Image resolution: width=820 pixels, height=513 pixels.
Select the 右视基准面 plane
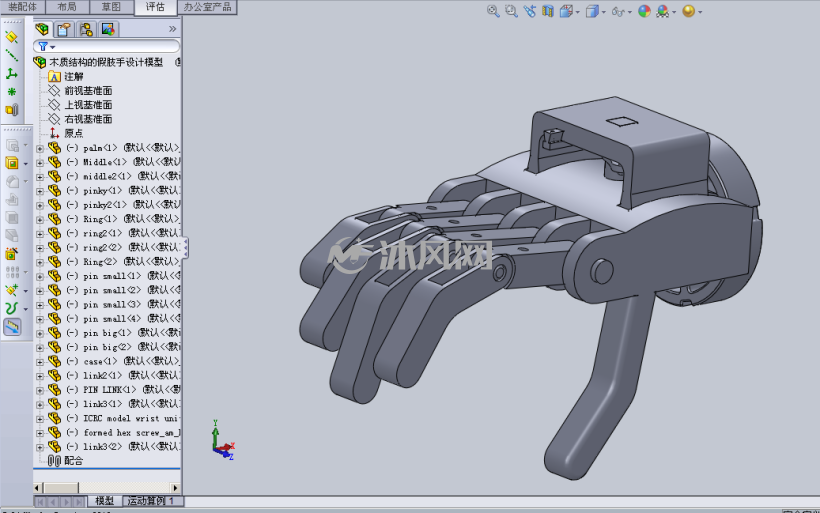click(x=88, y=119)
